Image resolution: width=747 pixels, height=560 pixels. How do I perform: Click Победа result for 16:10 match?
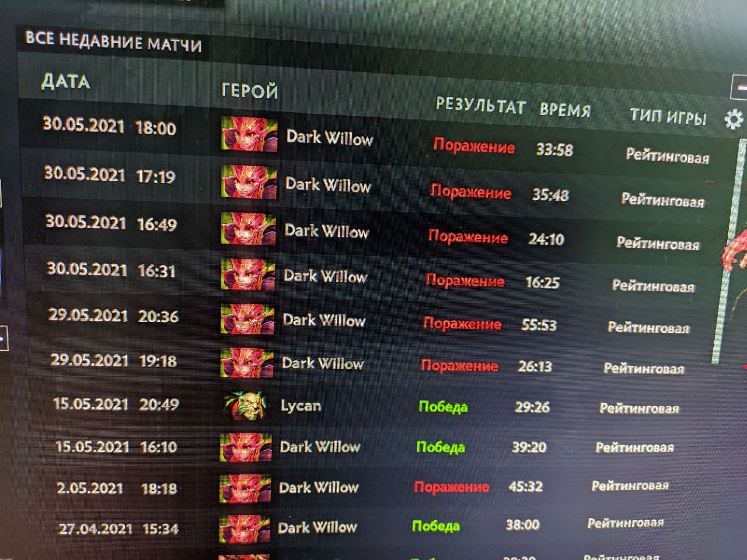tap(441, 447)
